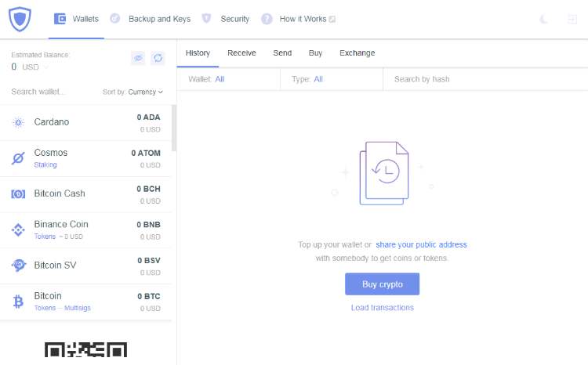Screen dimensions: 588x365
Task: Click the Cardano coin icon
Action: (x=18, y=122)
